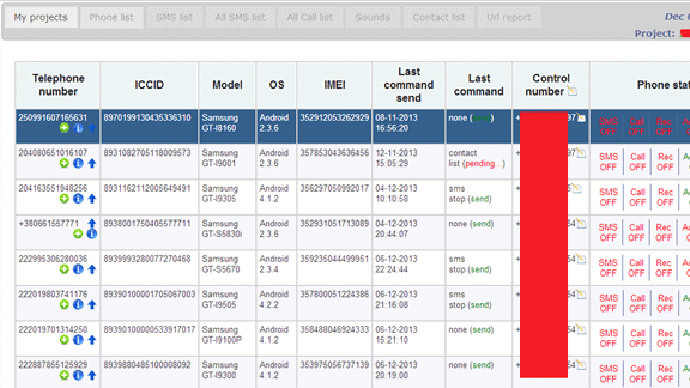Click the Android 4.2.2 OS cell
Image resolution: width=690 pixels, height=388 pixels.
pos(276,303)
